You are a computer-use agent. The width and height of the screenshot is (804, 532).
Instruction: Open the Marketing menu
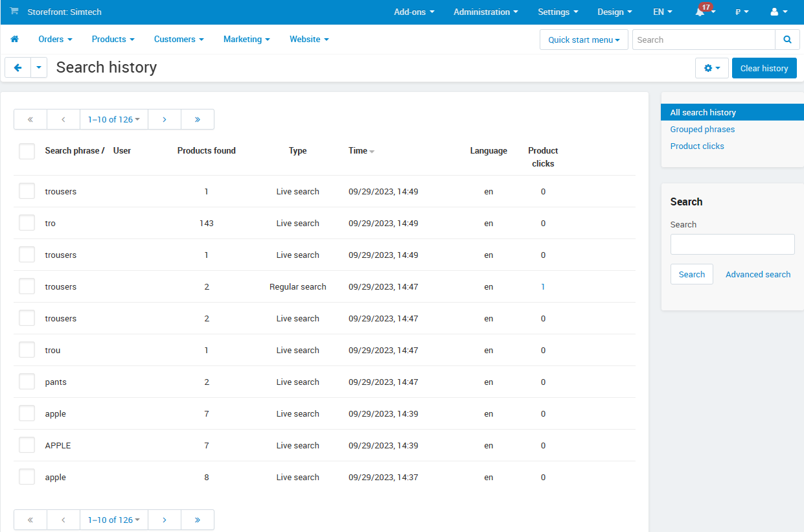click(x=246, y=40)
